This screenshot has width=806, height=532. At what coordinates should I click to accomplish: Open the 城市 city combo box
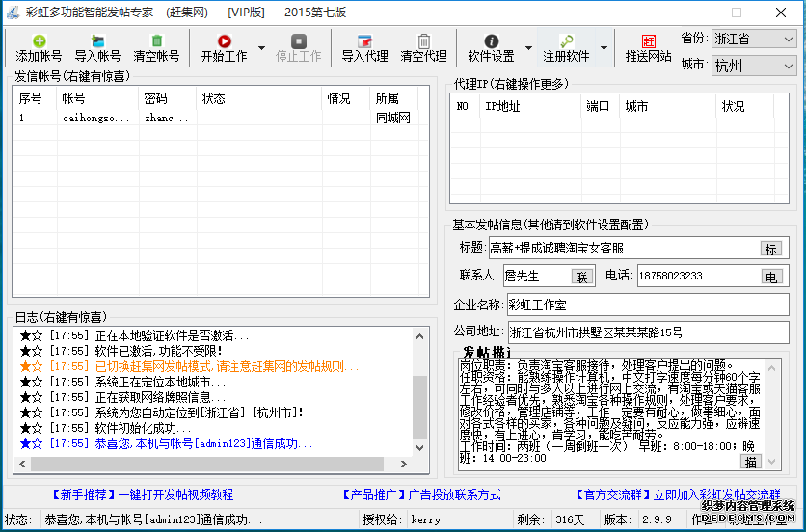(754, 66)
